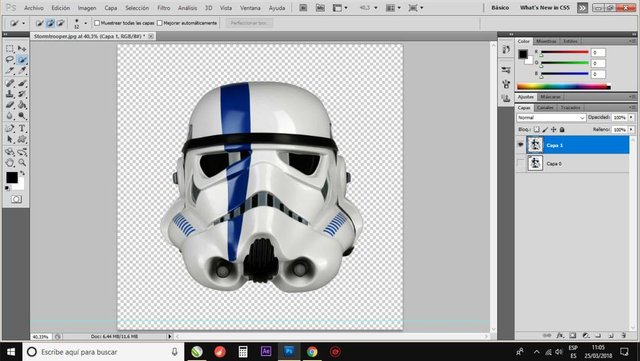Enable Muestrear todas las capas checkbox
This screenshot has height=361, width=640.
pos(97,23)
